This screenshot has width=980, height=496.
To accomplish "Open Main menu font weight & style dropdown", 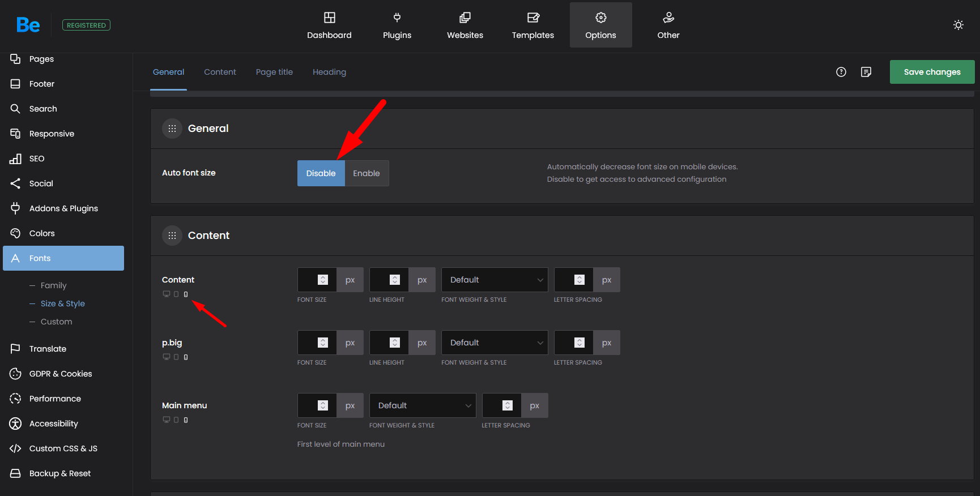I will pyautogui.click(x=423, y=405).
